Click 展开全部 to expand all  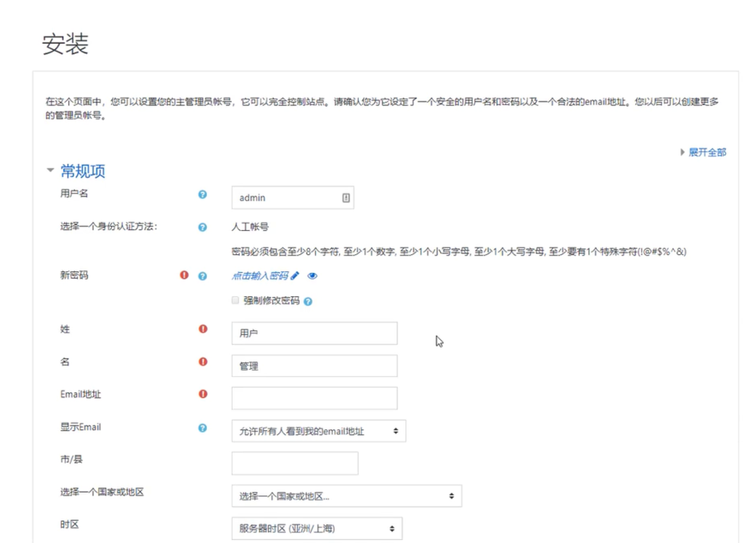point(707,152)
